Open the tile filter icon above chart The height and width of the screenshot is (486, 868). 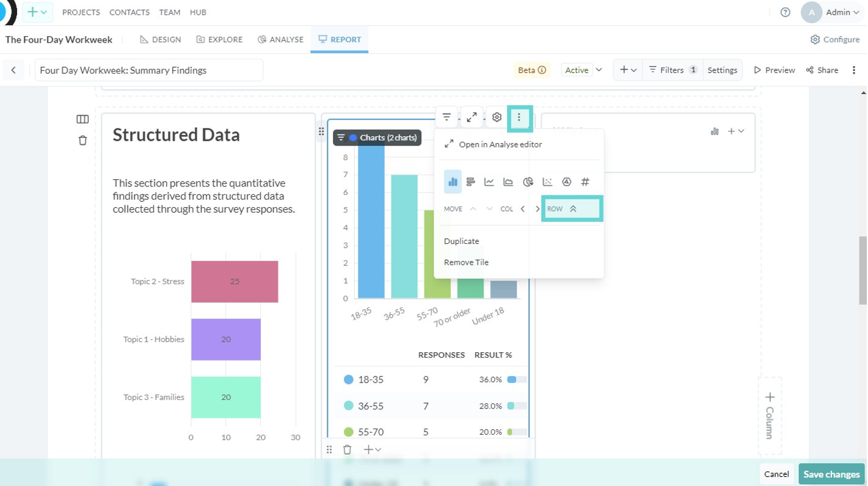tap(447, 117)
